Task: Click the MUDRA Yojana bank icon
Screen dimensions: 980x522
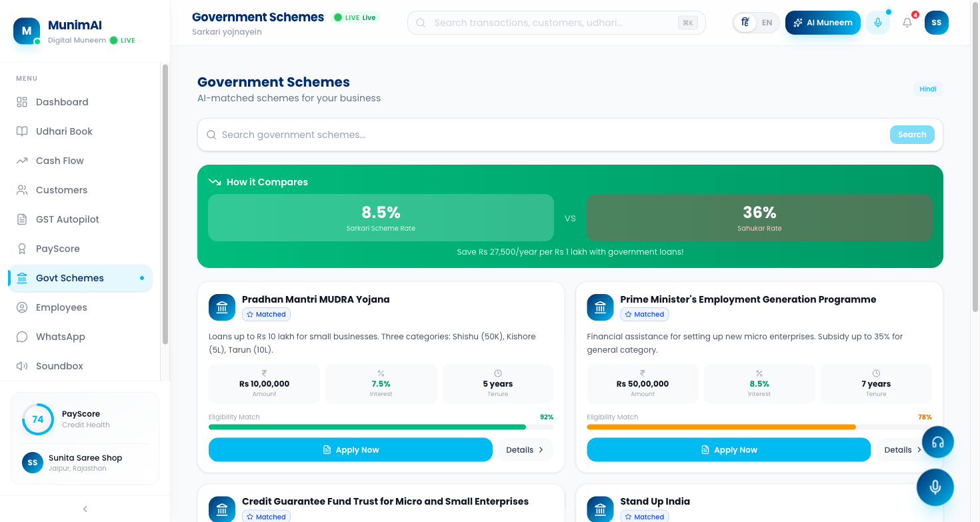Action: [222, 307]
